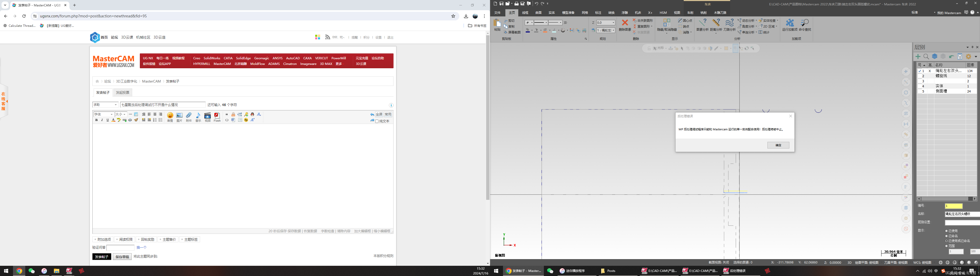Click Hide/Unhide (隐藏/取消隐藏) icon
This screenshot has width=980, height=276.
tap(667, 23)
